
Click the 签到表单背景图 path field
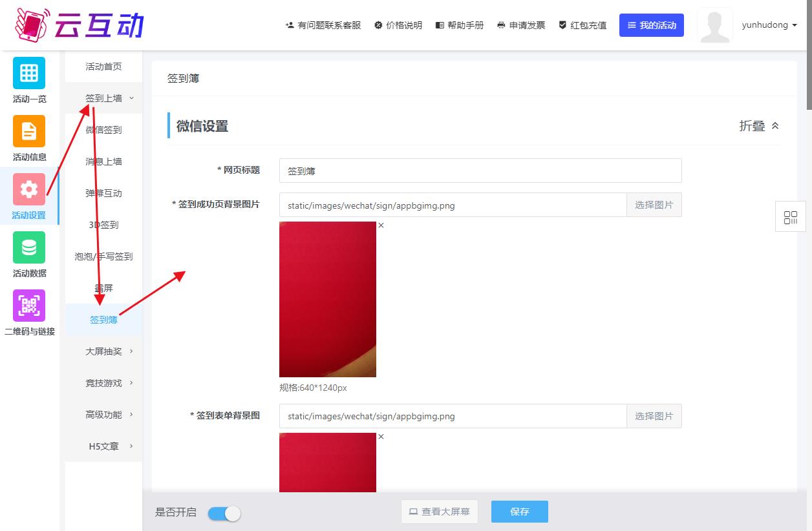[453, 416]
